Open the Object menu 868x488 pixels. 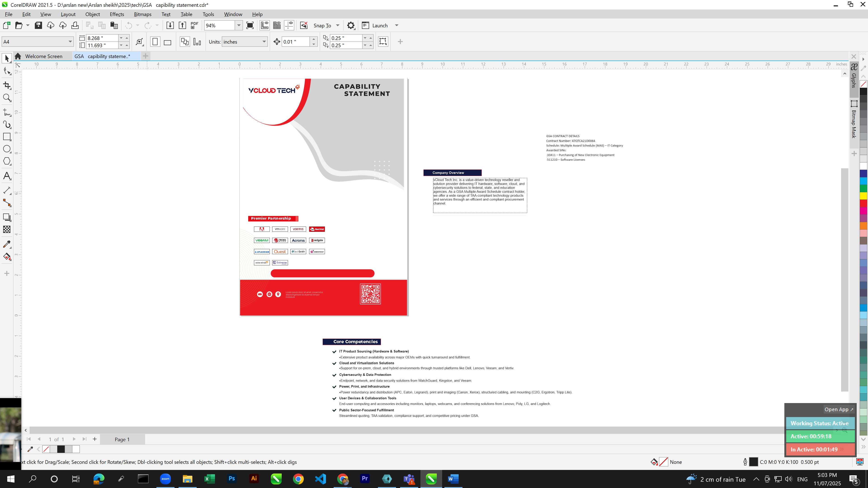coord(92,14)
